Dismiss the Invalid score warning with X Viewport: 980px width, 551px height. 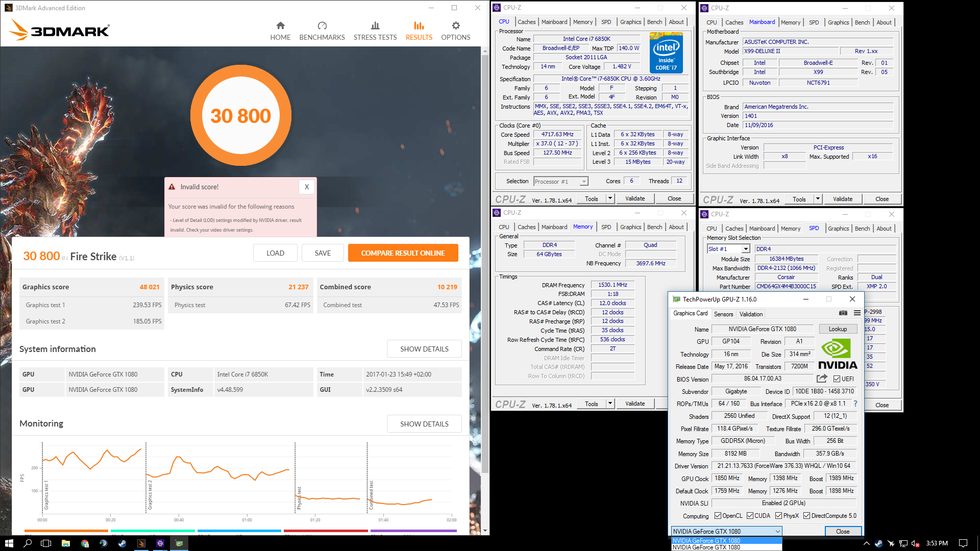click(x=307, y=187)
